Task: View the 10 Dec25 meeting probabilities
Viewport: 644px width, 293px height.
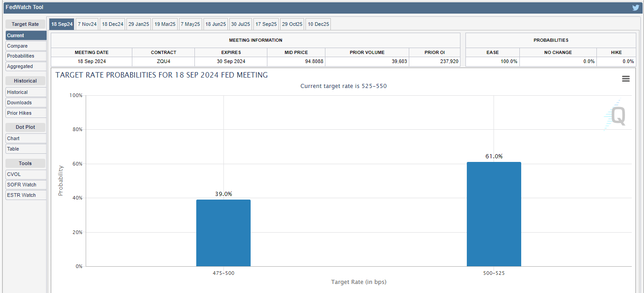Action: pos(318,24)
